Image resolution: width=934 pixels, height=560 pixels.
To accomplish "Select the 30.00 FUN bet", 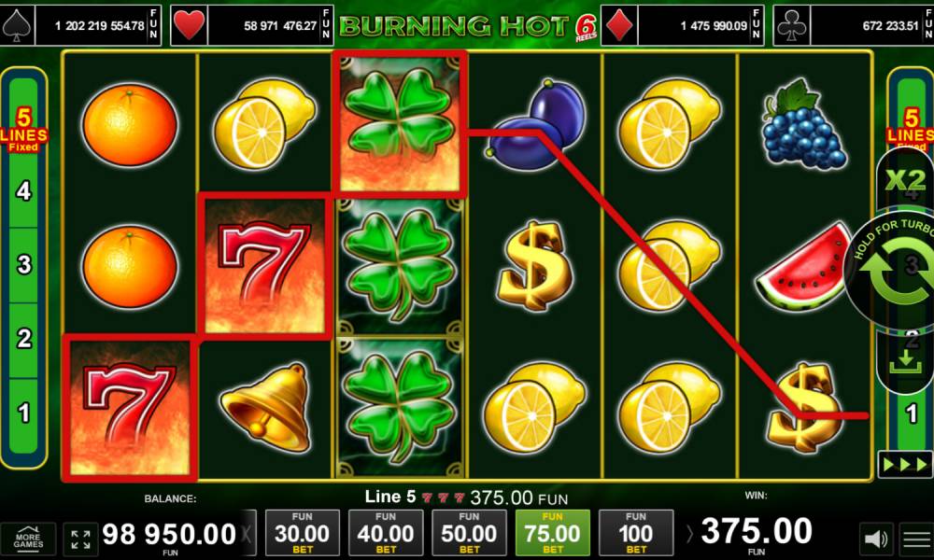I will tap(302, 533).
